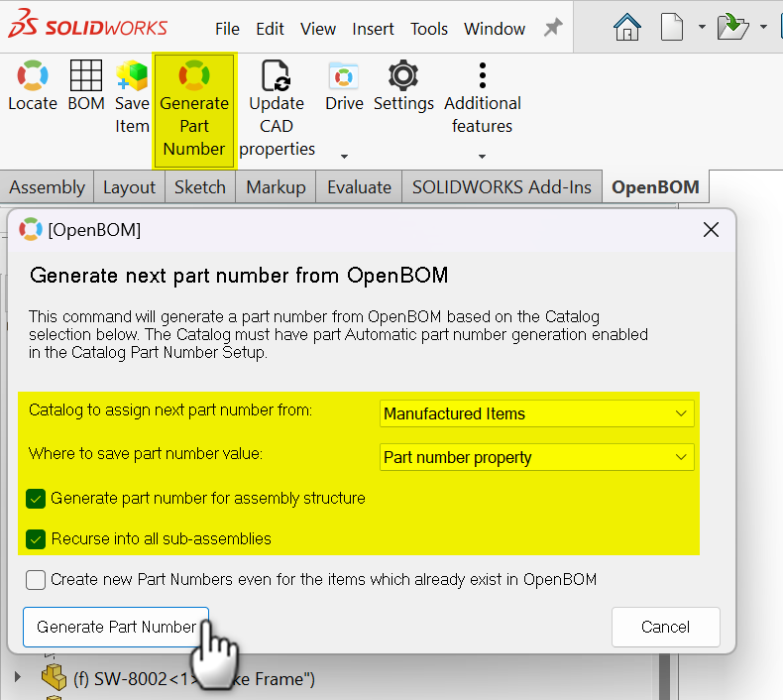
Task: Open the Tools menu
Action: tap(429, 29)
